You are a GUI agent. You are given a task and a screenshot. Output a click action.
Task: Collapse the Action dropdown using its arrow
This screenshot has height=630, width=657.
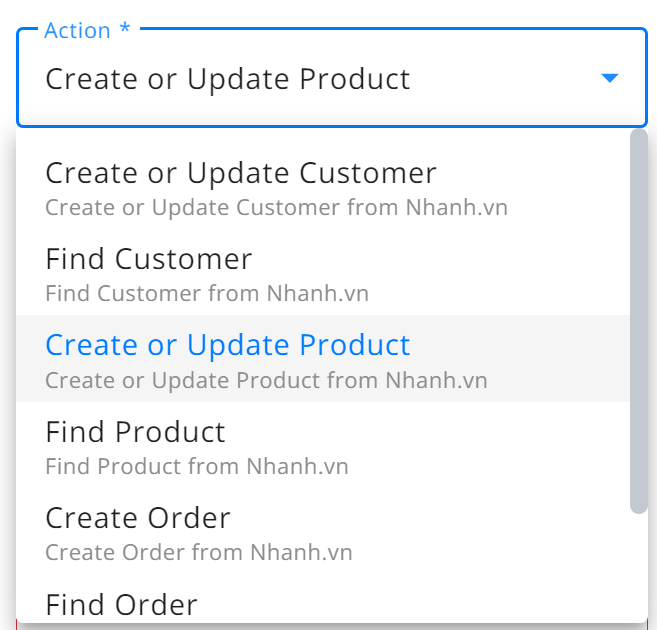point(609,78)
